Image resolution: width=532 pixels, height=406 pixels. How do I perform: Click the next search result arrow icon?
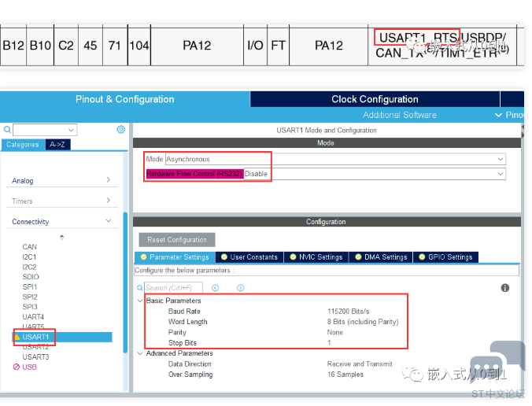click(x=240, y=288)
